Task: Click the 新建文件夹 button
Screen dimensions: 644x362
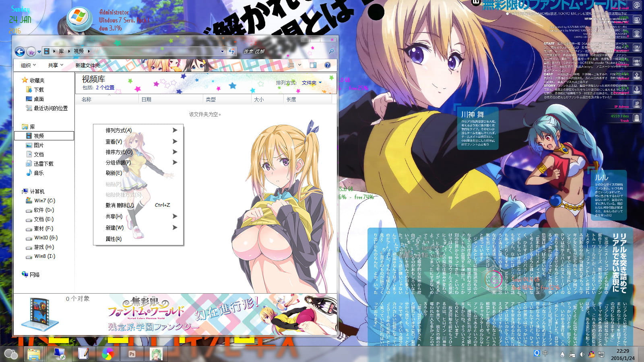Action: coord(87,65)
